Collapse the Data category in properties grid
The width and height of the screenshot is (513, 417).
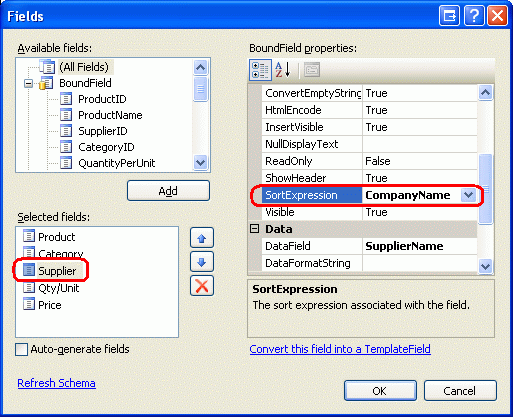255,229
